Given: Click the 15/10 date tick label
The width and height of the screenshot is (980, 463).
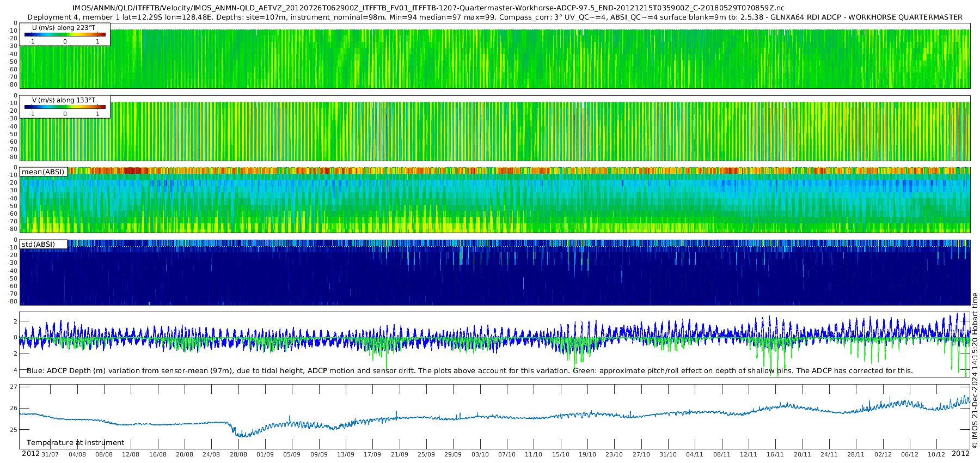Looking at the screenshot, I should pyautogui.click(x=560, y=454).
